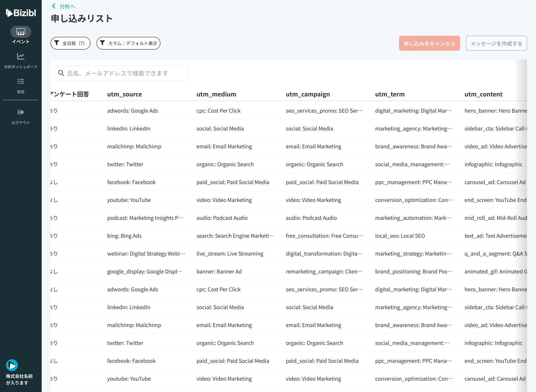Click the 申し込みリスト page heading
536x392 pixels.
point(82,19)
